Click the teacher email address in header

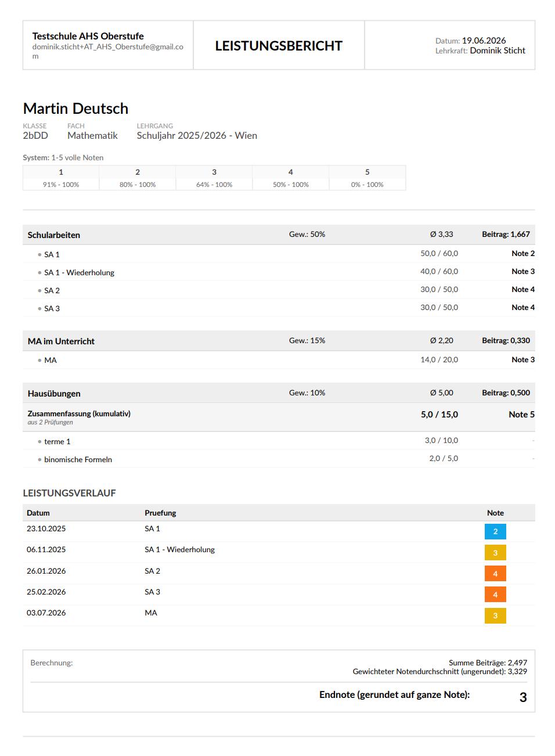click(108, 52)
